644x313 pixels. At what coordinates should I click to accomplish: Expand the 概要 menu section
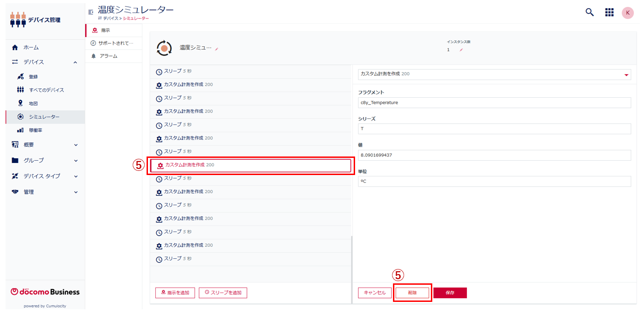coord(75,145)
